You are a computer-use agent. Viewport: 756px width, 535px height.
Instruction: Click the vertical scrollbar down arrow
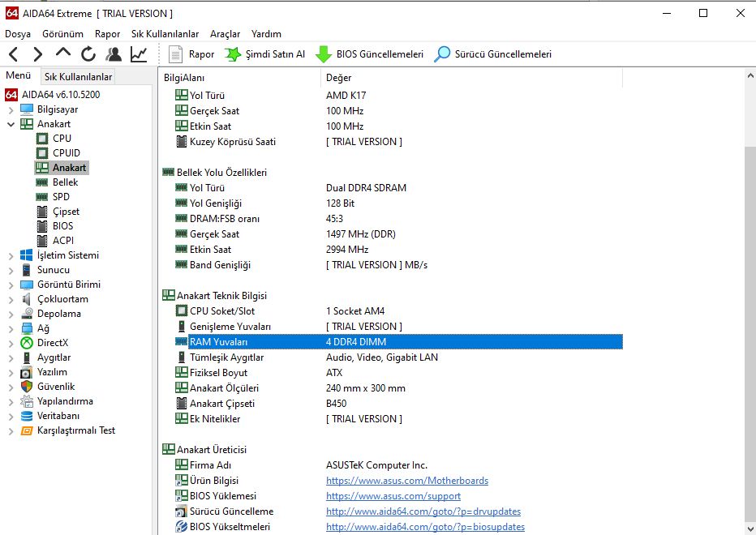point(750,529)
